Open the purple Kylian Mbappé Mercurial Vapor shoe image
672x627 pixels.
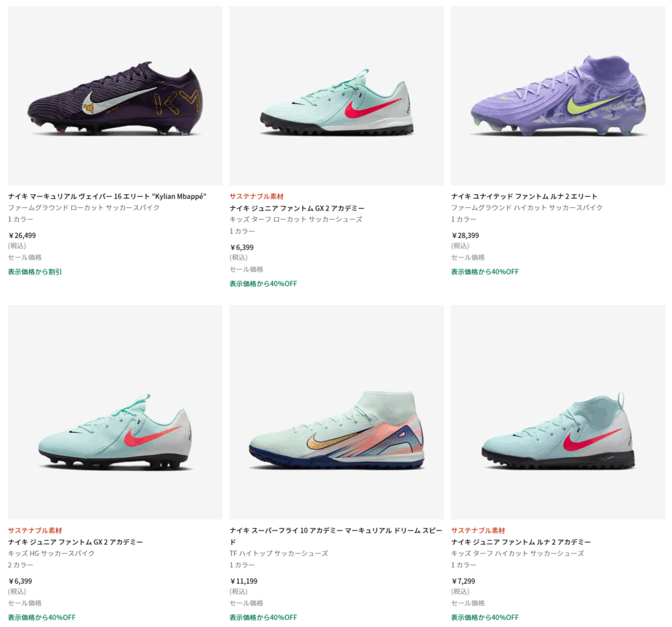point(115,96)
